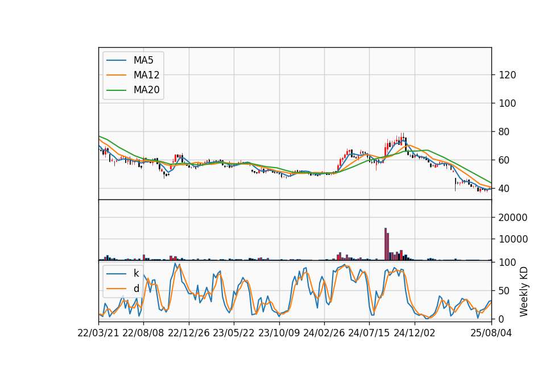Click the 50 tick on KD axis
Image resolution: width=546 pixels, height=392 pixels.
coord(504,291)
